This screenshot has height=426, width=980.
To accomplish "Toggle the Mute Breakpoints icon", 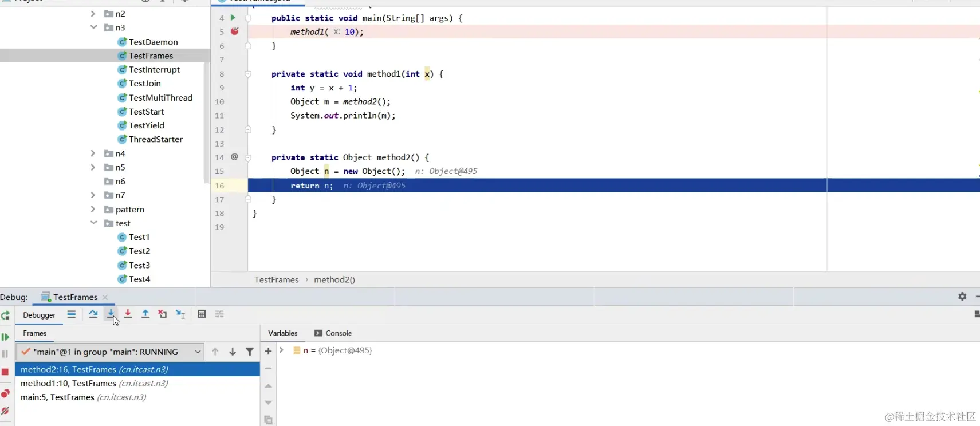I will click(x=5, y=411).
